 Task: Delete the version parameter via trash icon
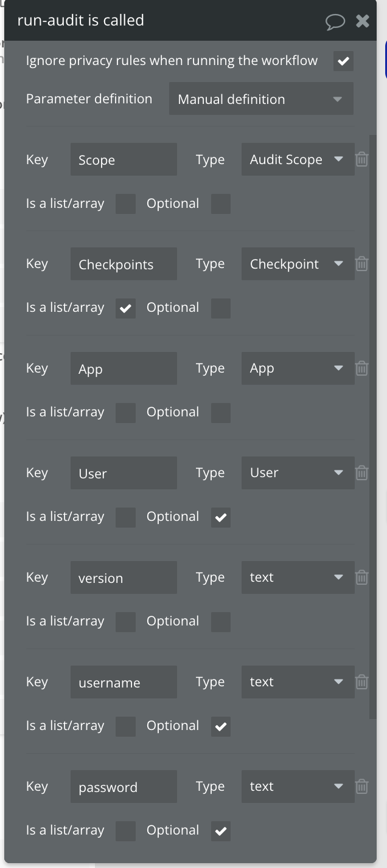(361, 577)
